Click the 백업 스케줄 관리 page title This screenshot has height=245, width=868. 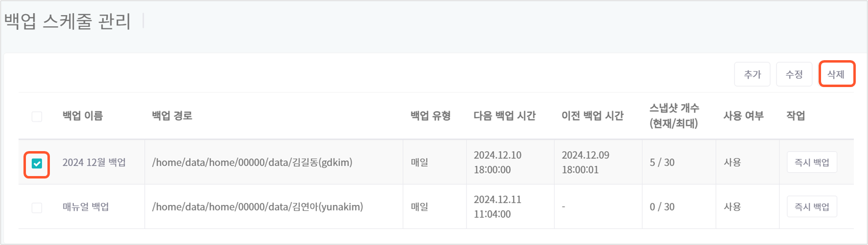pos(67,21)
